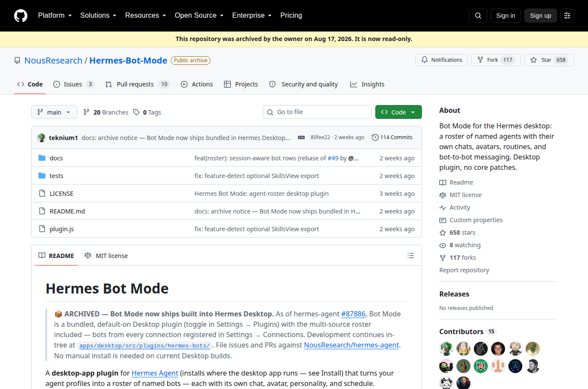Open the NousResearch/hermes-agent link
The height and width of the screenshot is (389, 588).
352,345
